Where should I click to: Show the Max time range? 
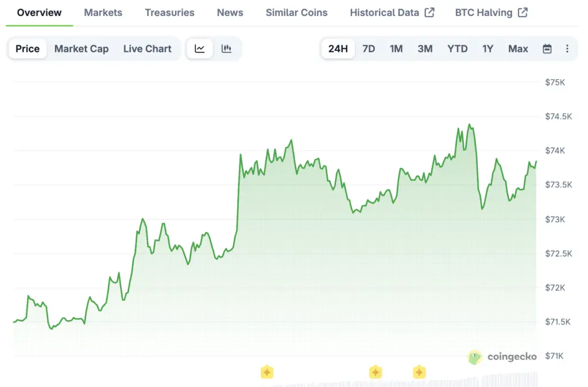point(518,49)
